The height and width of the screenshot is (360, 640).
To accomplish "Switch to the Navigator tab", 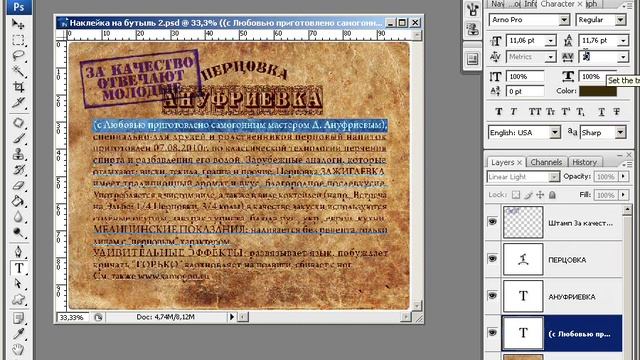I will (x=498, y=4).
